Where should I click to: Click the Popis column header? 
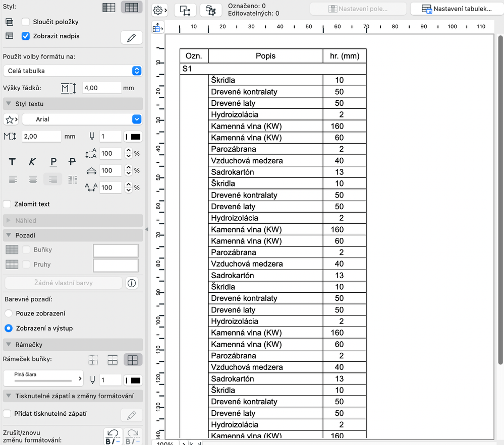(265, 56)
